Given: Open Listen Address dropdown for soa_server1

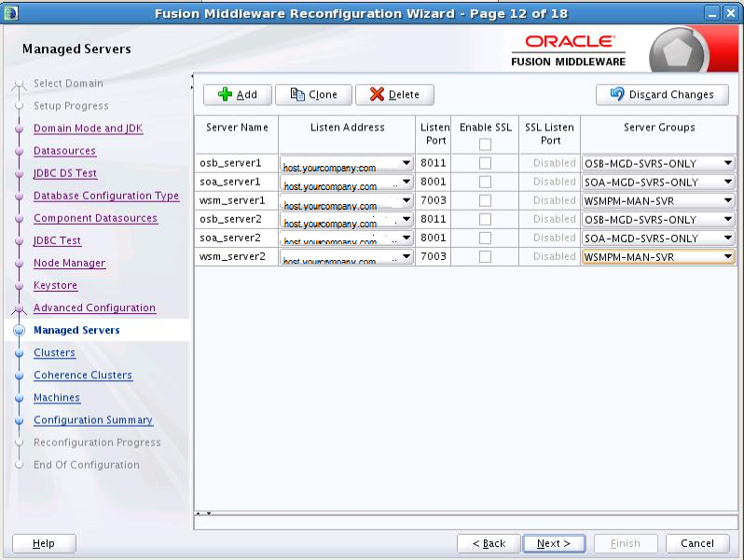Looking at the screenshot, I should click(406, 182).
